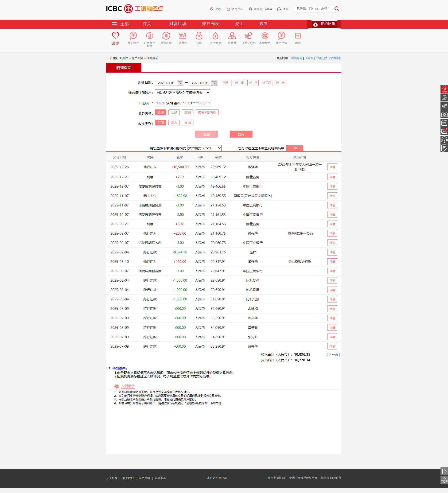Go to next page via 下一页 link
The width and height of the screenshot is (448, 493).
click(x=333, y=354)
